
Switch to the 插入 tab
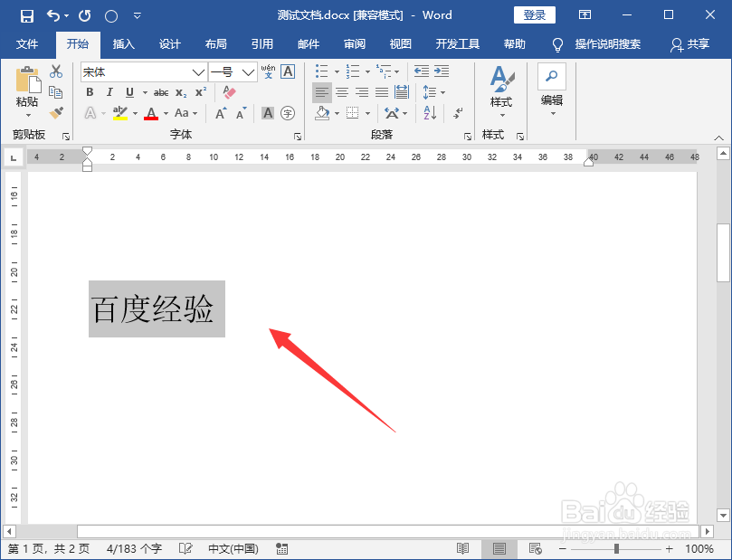124,44
